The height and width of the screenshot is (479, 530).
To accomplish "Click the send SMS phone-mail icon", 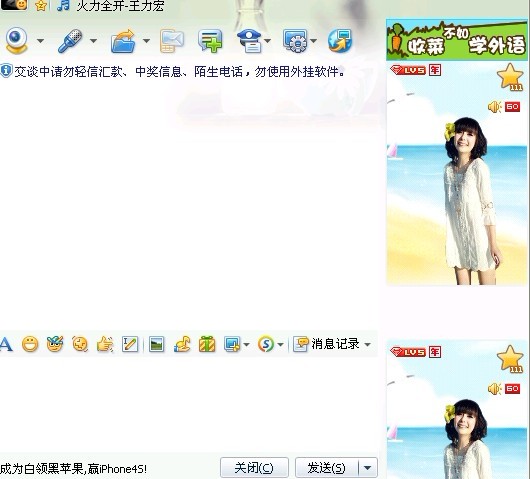I will [172, 41].
